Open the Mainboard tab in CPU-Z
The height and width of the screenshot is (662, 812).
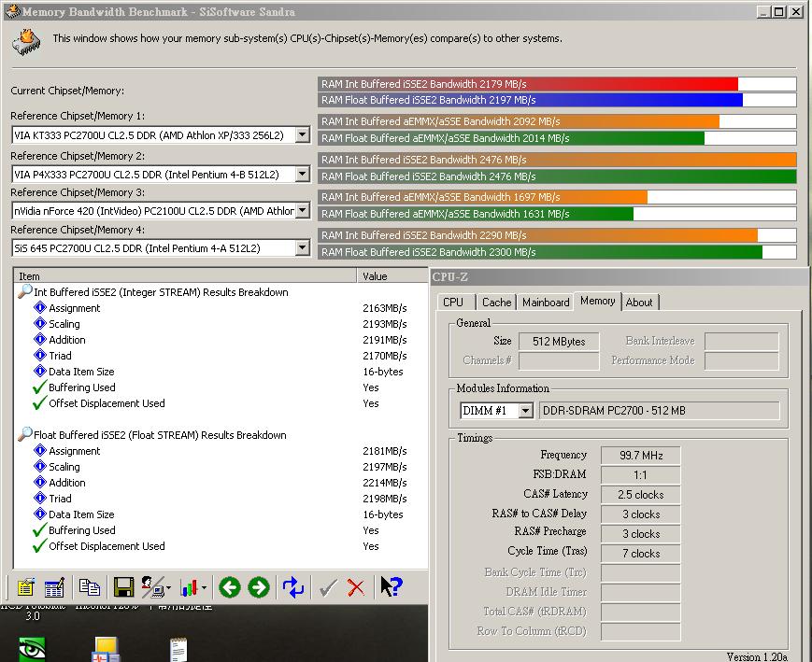tap(546, 303)
